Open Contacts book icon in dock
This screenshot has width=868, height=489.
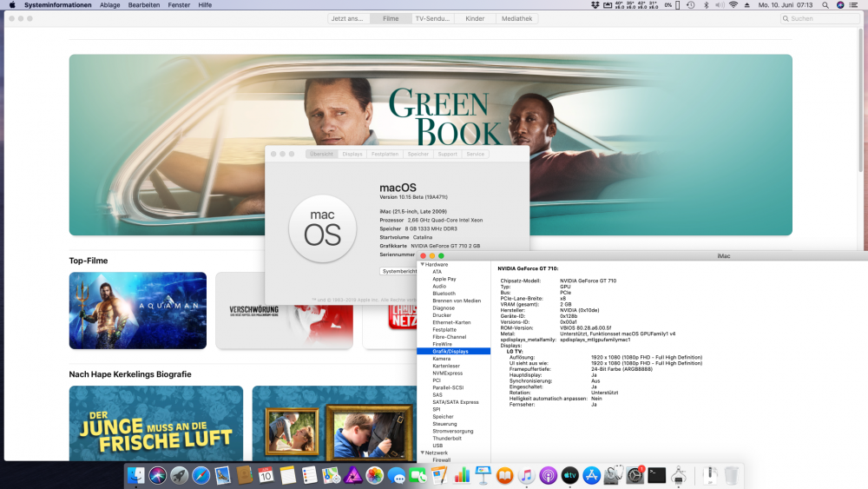(244, 475)
